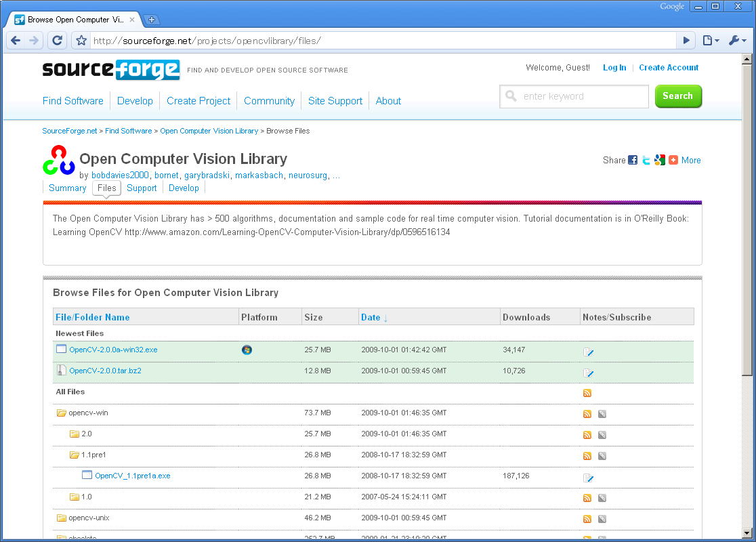Click the grey subscribe icon for folder 1.0
The height and width of the screenshot is (542, 756).
pos(602,498)
